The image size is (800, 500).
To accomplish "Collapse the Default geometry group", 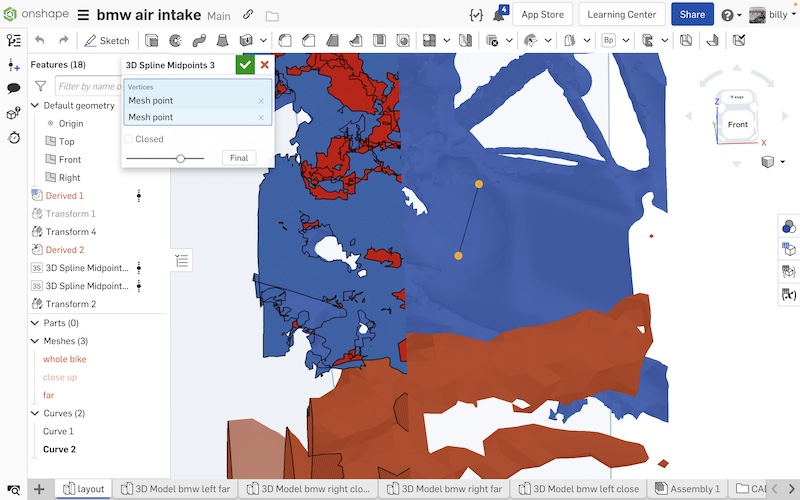I will coord(35,106).
